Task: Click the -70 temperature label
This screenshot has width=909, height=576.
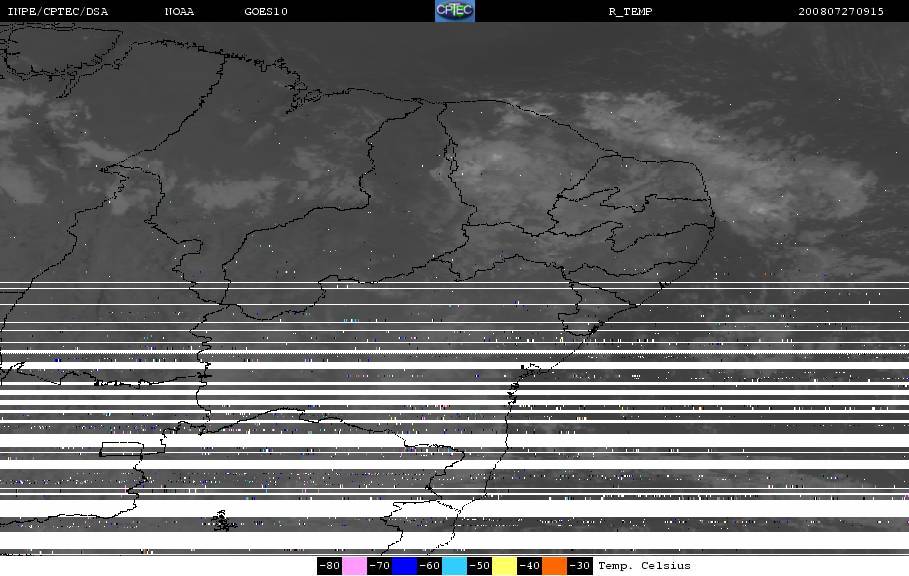Action: [380, 566]
